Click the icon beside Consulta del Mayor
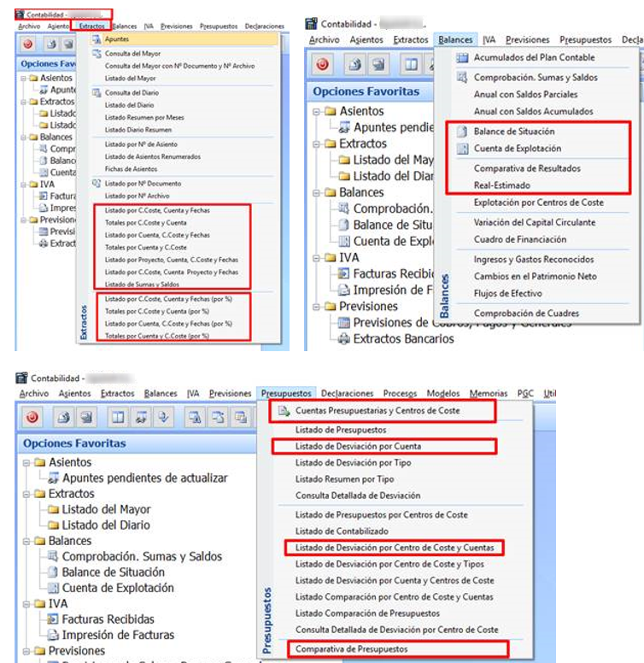 pos(97,53)
